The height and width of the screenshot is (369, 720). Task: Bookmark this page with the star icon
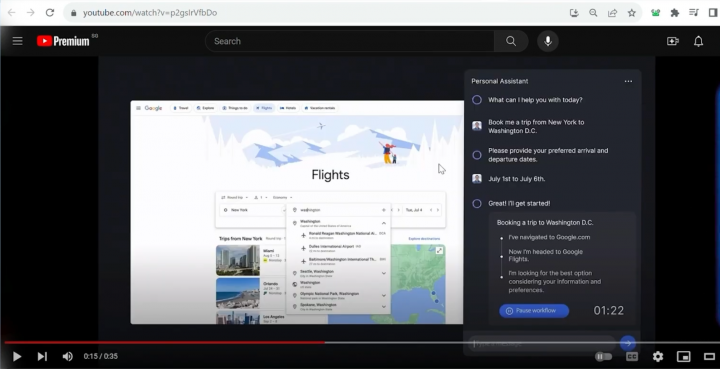coord(632,13)
